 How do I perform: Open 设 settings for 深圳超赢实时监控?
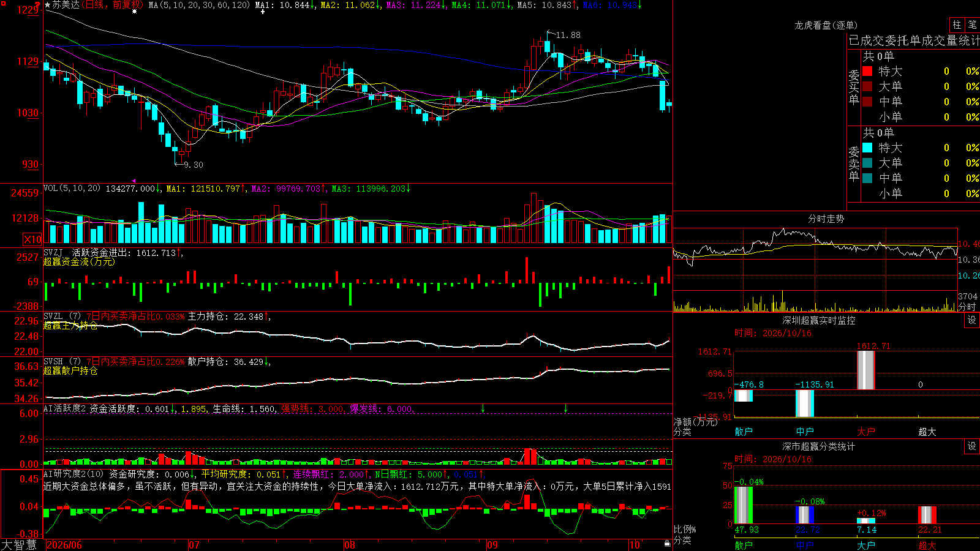click(972, 320)
